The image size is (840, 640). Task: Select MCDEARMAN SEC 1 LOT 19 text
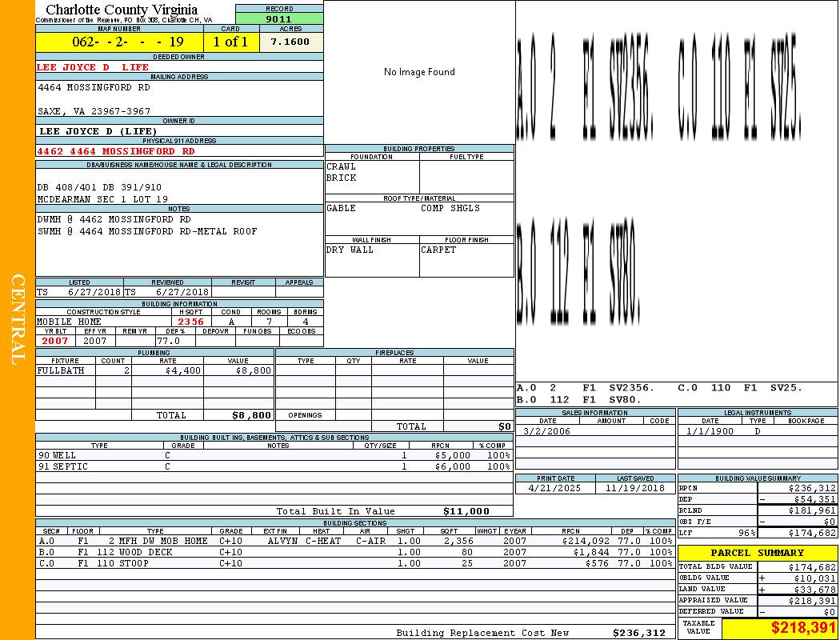point(102,199)
